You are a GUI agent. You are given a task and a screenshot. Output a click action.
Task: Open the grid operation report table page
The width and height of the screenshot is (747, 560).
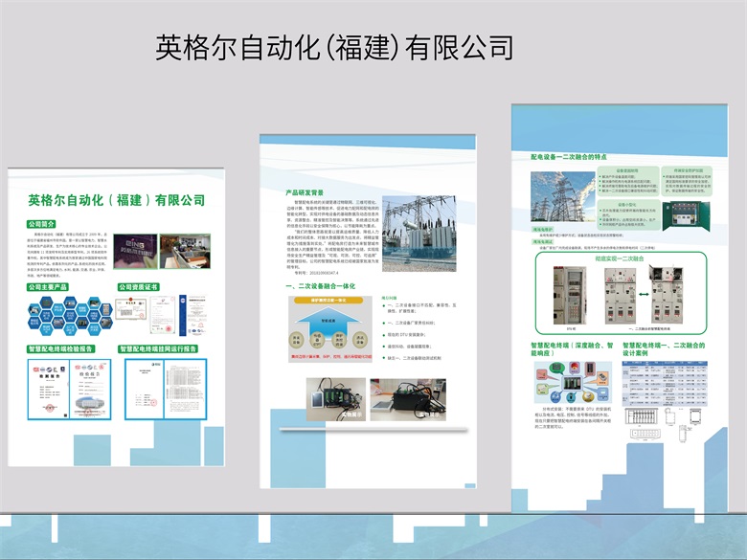(x=186, y=390)
